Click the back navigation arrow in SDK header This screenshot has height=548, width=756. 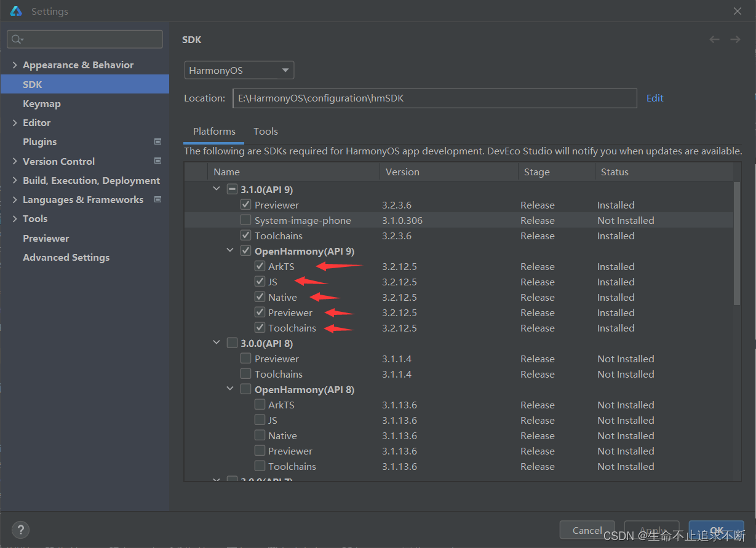(x=714, y=39)
